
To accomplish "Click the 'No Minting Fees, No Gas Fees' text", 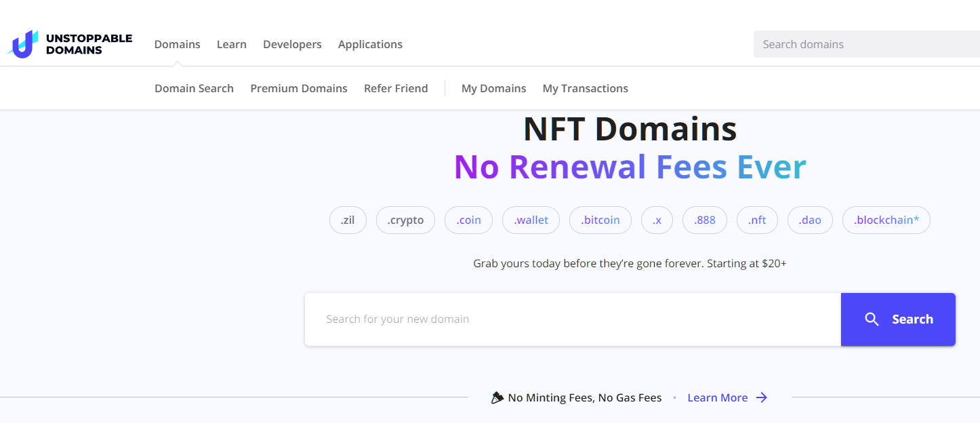I will click(585, 398).
